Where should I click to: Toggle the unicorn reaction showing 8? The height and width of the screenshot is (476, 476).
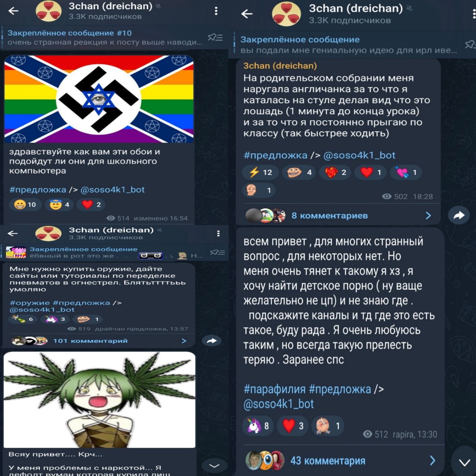(x=258, y=426)
